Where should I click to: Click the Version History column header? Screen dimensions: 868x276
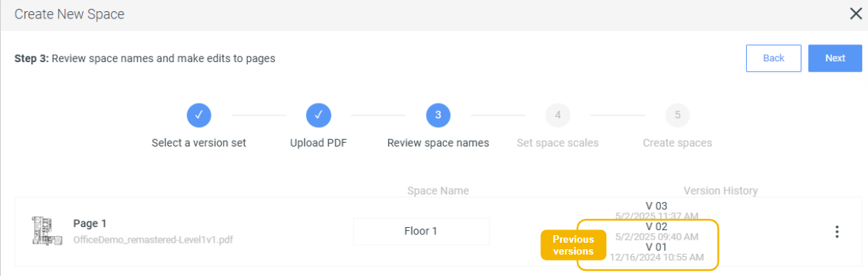point(720,191)
